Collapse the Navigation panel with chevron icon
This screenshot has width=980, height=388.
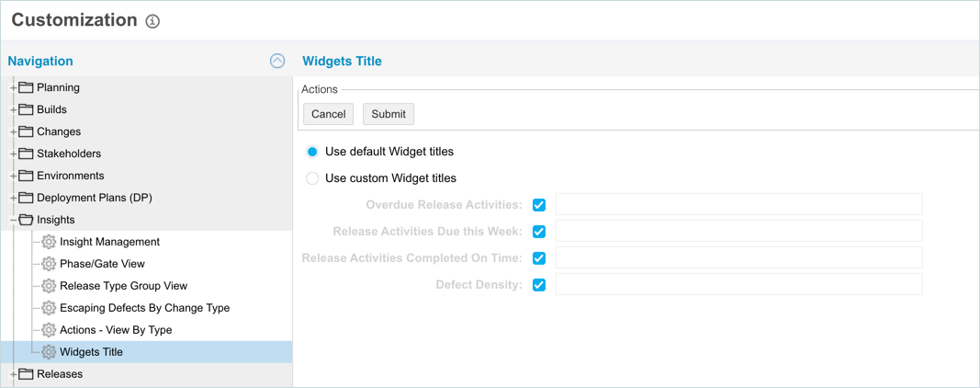point(277,61)
